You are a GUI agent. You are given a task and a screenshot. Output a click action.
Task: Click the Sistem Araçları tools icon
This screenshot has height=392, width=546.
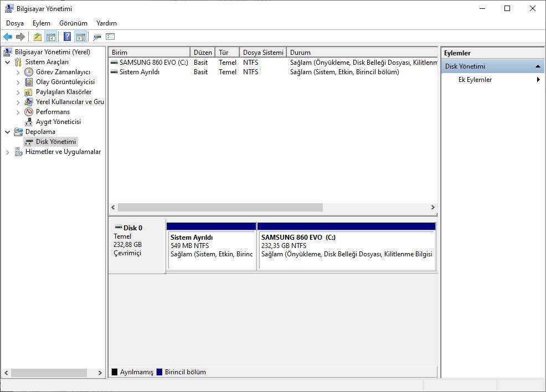coord(18,62)
